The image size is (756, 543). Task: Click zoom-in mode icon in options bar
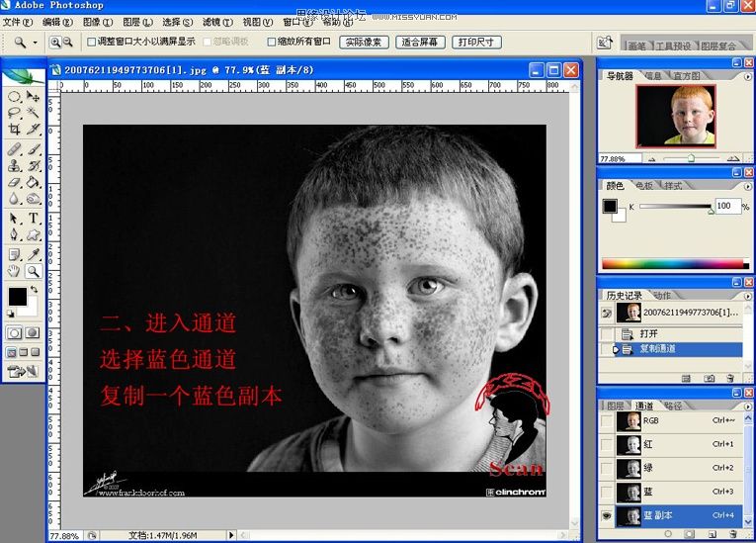tap(55, 43)
